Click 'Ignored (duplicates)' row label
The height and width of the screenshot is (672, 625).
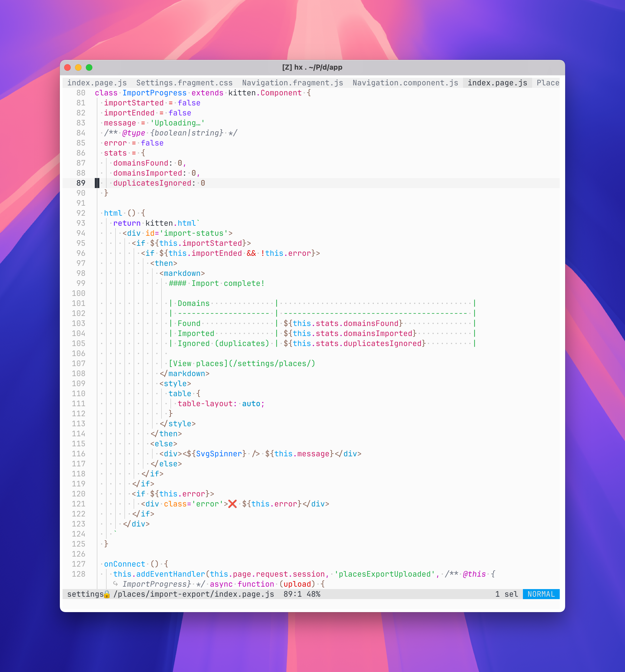(x=224, y=344)
